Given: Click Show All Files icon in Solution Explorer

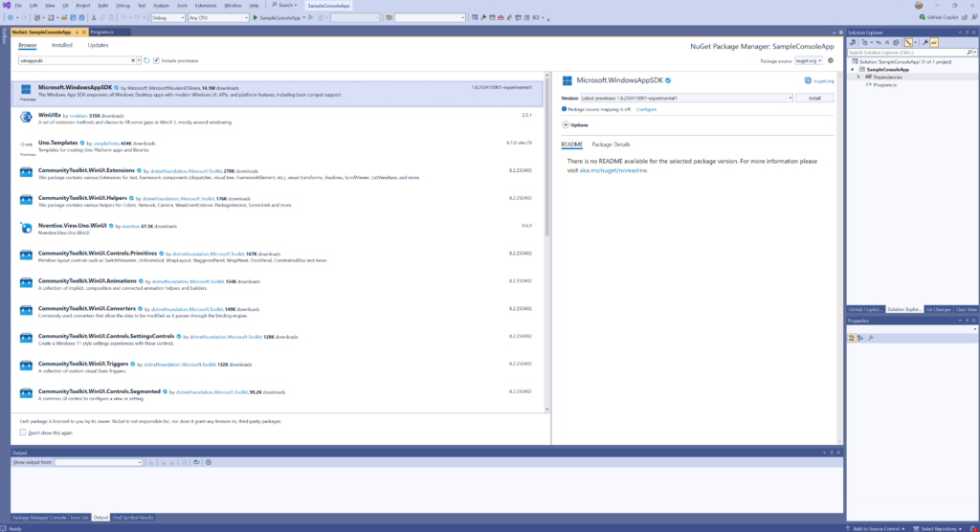Looking at the screenshot, I should click(896, 42).
